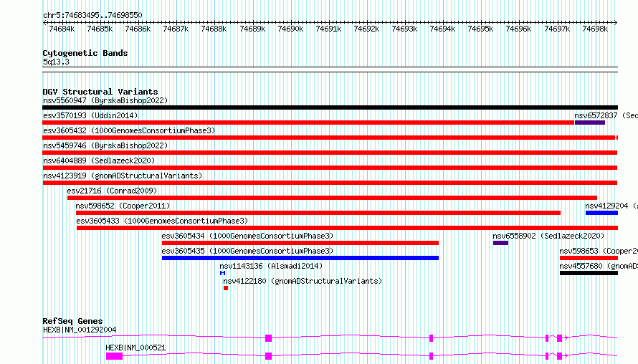Select esv21716 (Conrad2009) label
The height and width of the screenshot is (364, 638).
[x=112, y=191]
